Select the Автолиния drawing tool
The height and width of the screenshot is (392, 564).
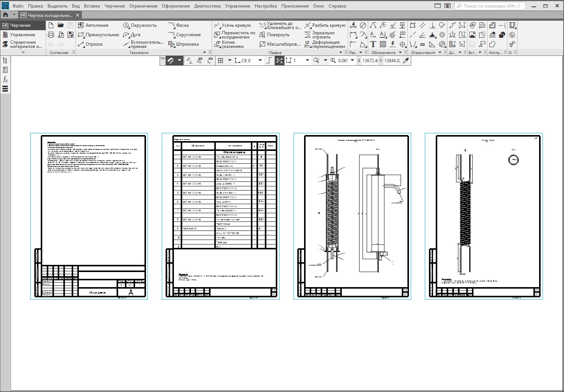coord(93,25)
